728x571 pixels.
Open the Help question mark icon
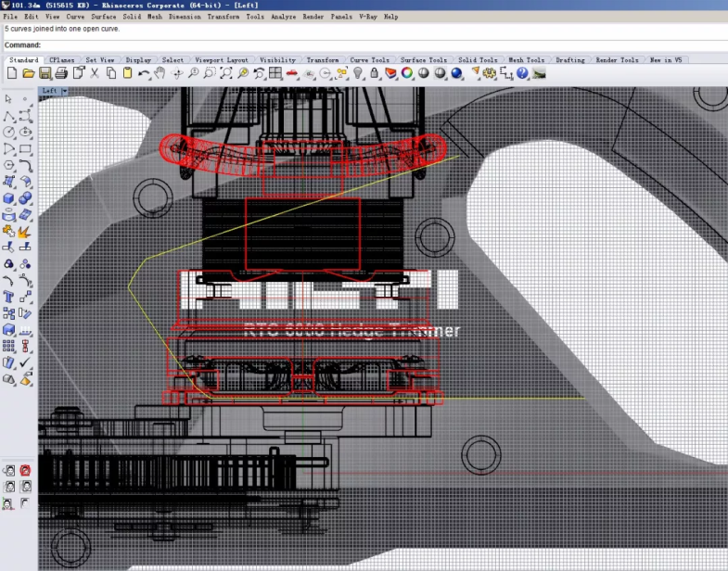522,73
